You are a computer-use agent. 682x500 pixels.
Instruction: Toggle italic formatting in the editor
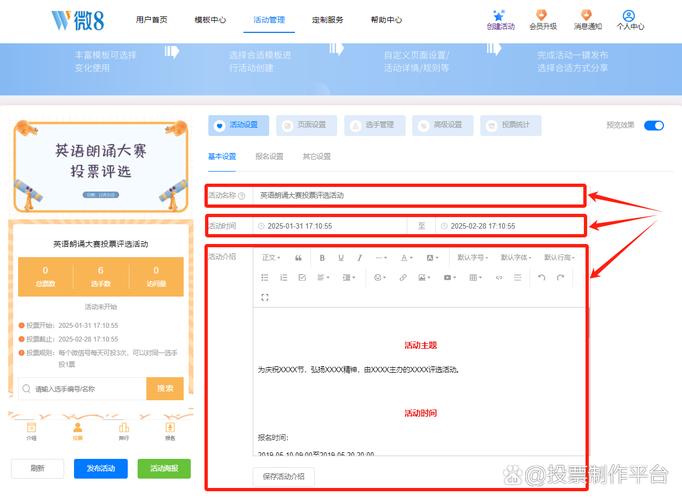(x=360, y=258)
